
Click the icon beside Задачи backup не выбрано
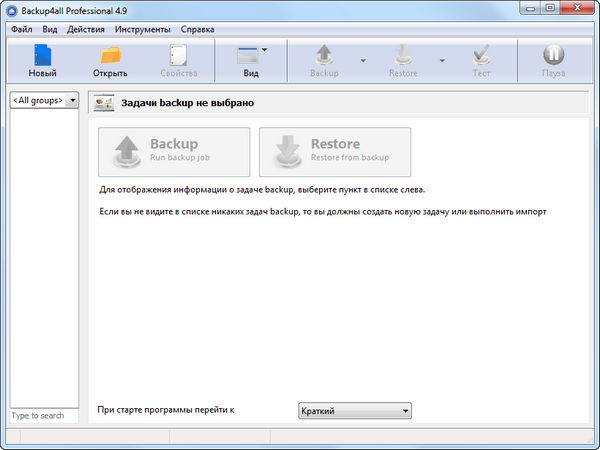coord(104,103)
